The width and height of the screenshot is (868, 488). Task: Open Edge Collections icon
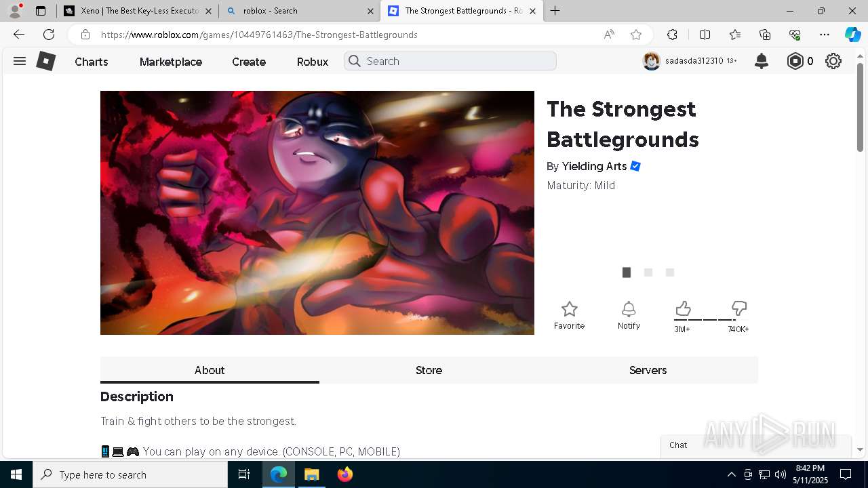pyautogui.click(x=765, y=35)
